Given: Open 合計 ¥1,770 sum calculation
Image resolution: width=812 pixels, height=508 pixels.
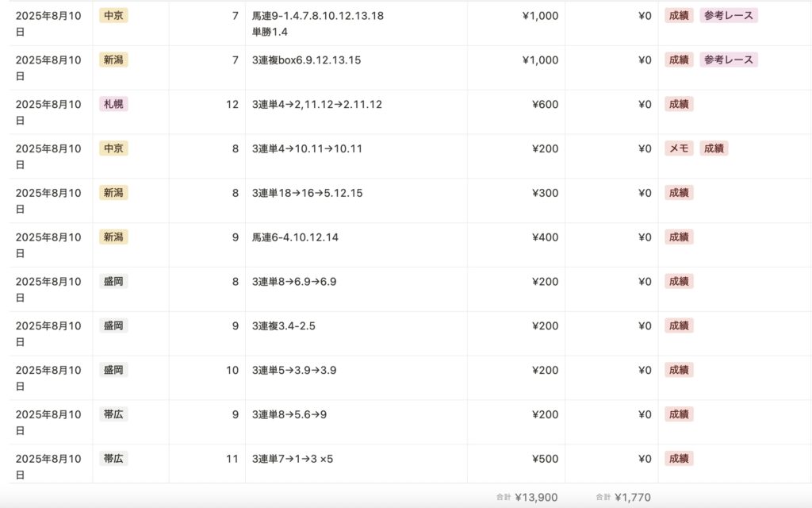Looking at the screenshot, I should point(623,497).
